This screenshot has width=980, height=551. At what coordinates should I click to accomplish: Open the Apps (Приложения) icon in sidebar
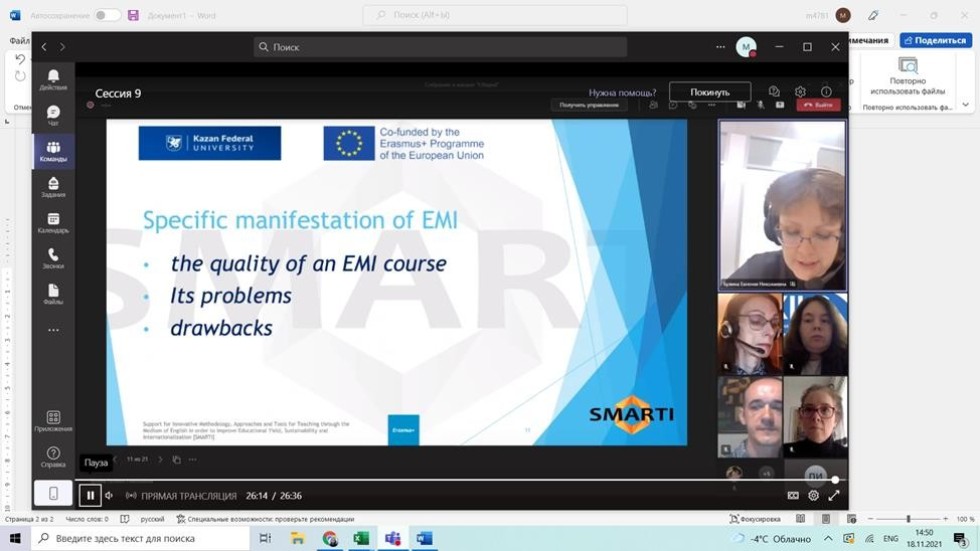coord(53,421)
